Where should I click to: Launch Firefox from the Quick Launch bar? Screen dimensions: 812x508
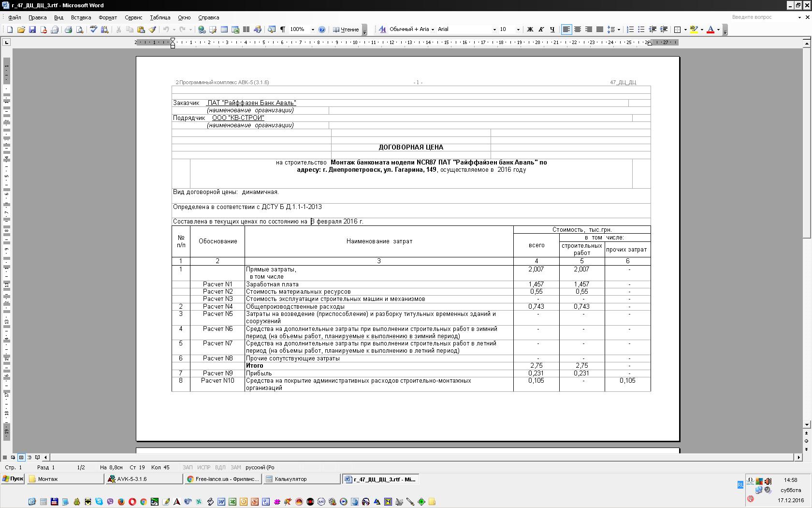pos(121,502)
